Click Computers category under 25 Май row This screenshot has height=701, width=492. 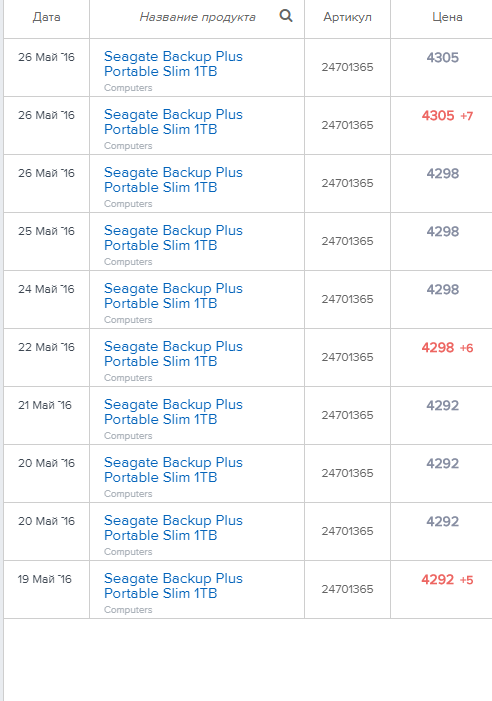tap(128, 262)
